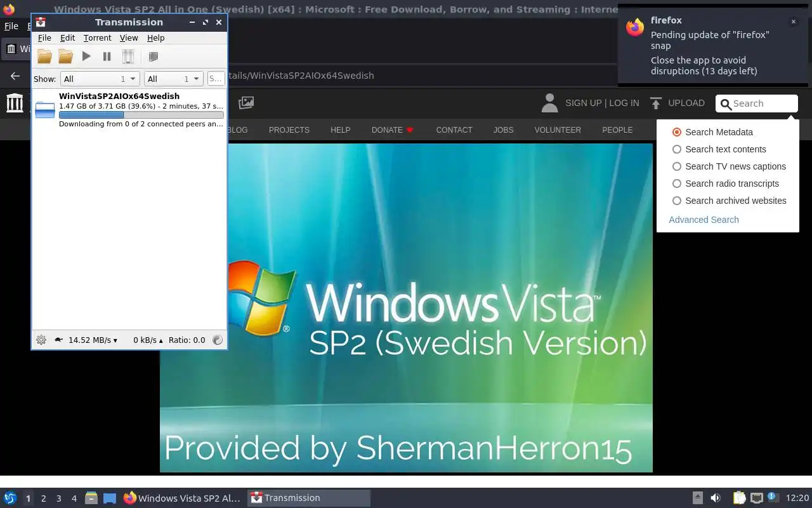Open the CONTACT nav link
Screen dimensions: 812x508
click(x=454, y=130)
